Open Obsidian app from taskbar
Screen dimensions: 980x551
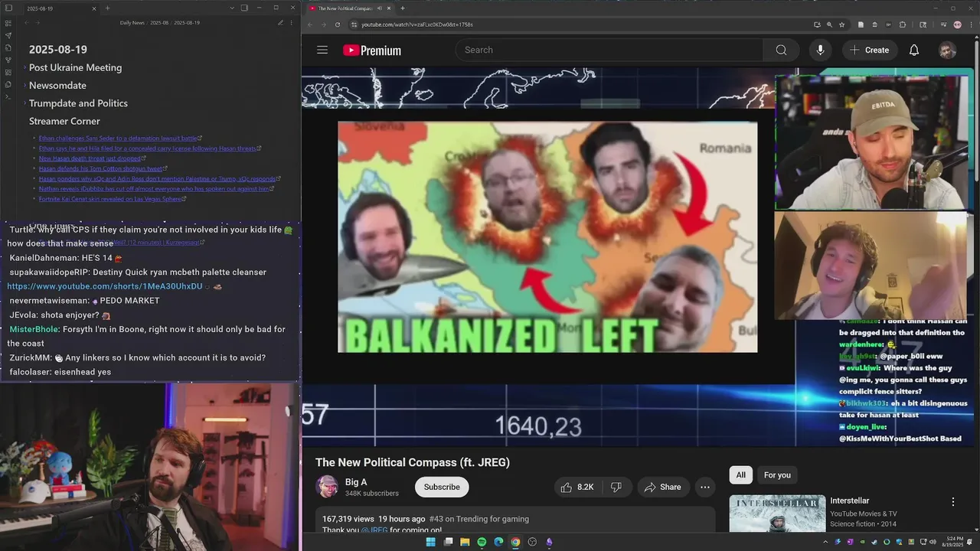coord(549,542)
